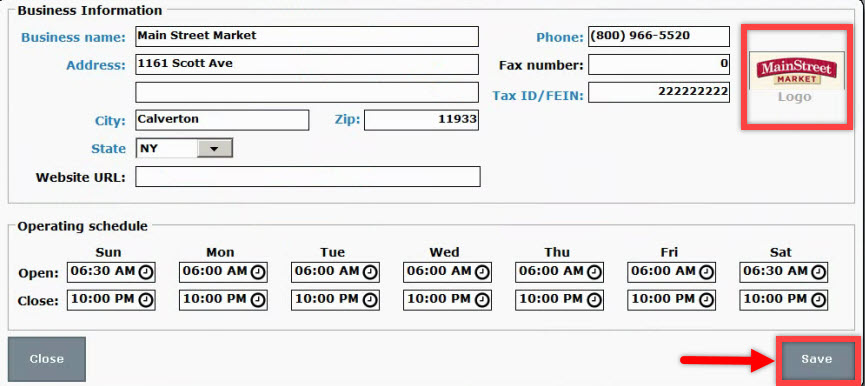The image size is (865, 386).
Task: Click the clock icon for Wednesday close time
Action: (x=482, y=300)
